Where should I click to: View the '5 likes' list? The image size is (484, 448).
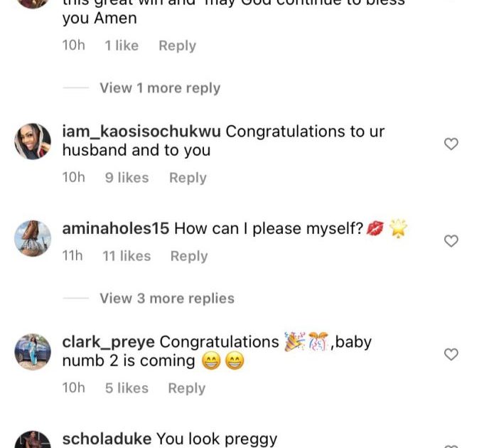[x=127, y=388]
